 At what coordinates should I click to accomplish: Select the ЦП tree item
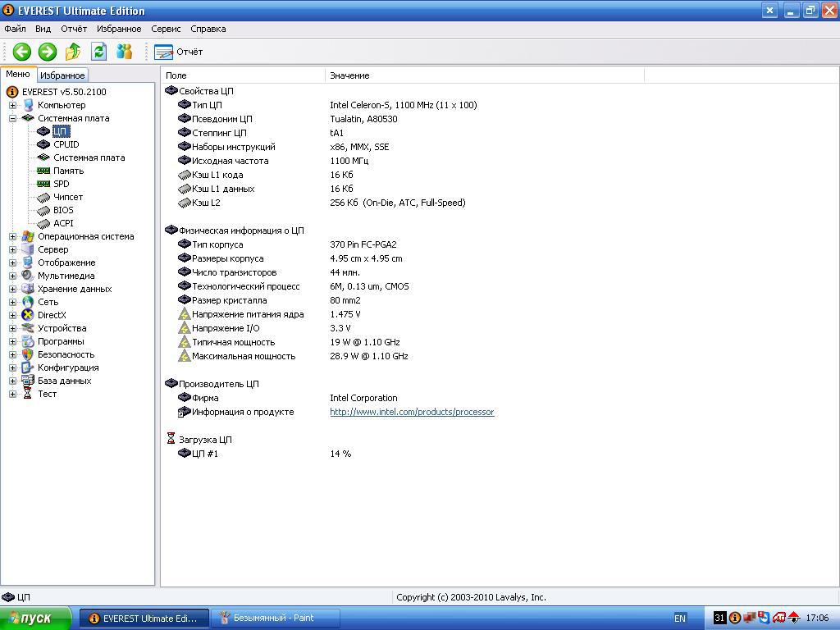(x=60, y=131)
